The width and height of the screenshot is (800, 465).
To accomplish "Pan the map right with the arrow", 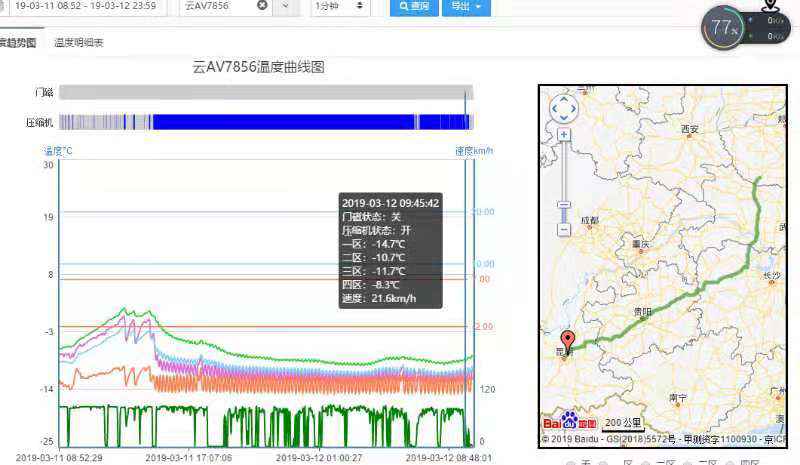I will 575,108.
